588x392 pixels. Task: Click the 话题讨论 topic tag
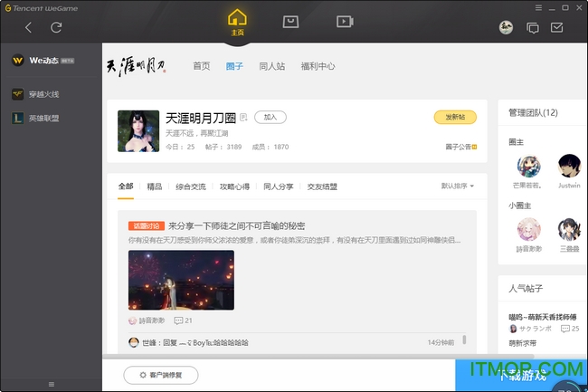(147, 225)
